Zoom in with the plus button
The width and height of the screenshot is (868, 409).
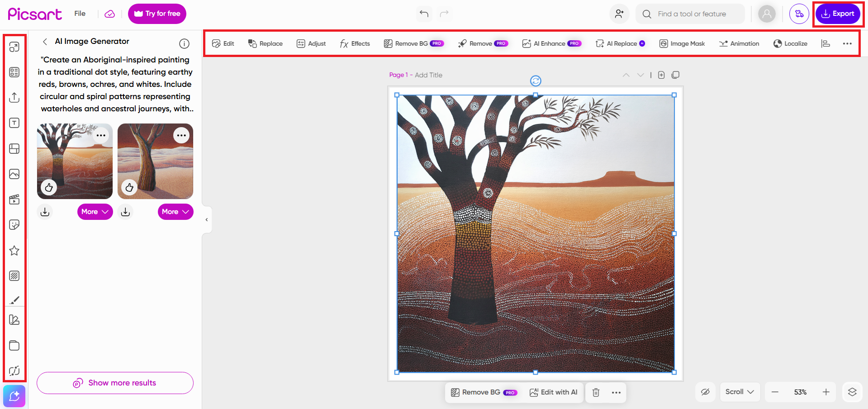pyautogui.click(x=826, y=392)
